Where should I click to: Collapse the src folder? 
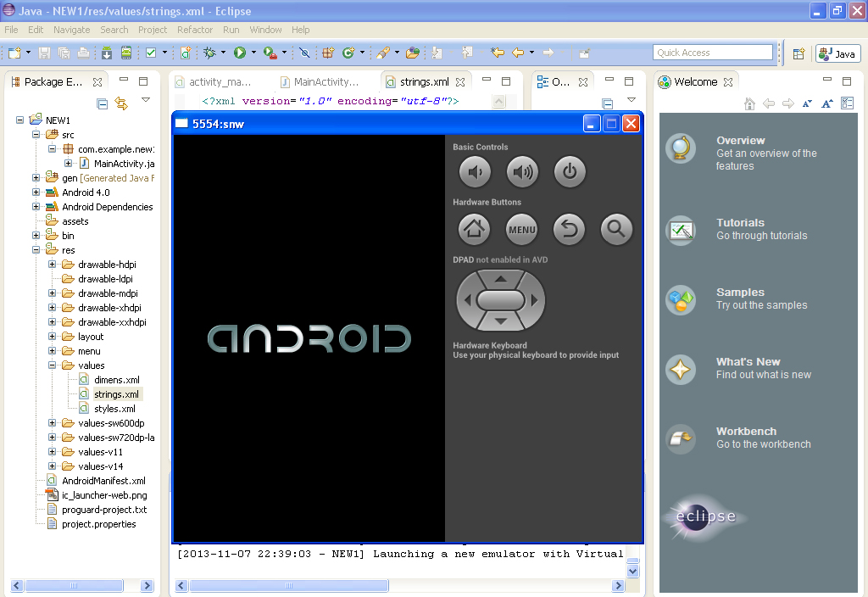(x=36, y=134)
